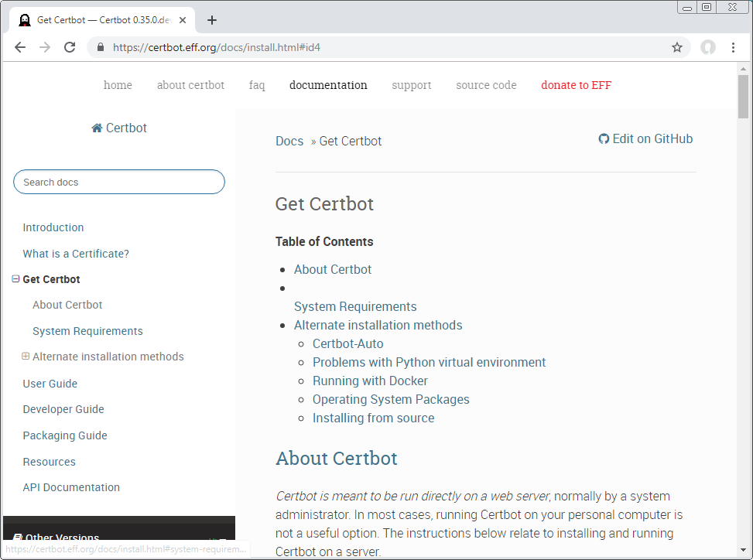The height and width of the screenshot is (560, 753).
Task: Open API Documentation in the sidebar
Action: point(71,487)
